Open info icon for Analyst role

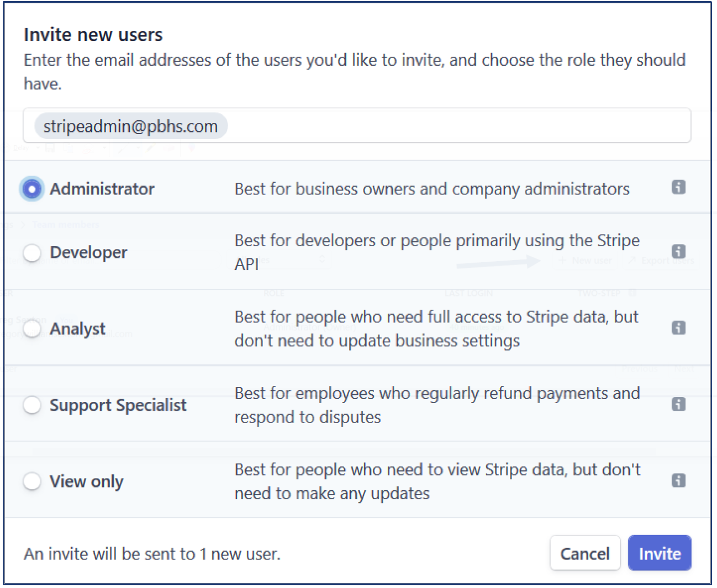(678, 328)
